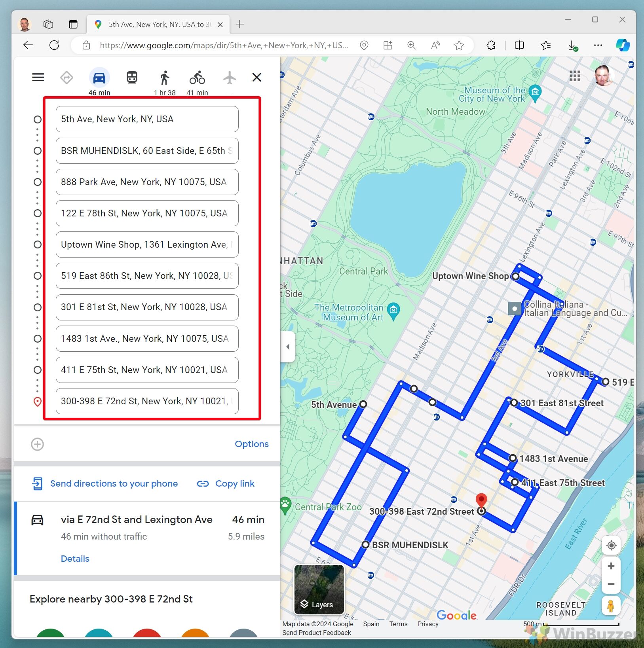Image resolution: width=644 pixels, height=648 pixels.
Task: Click the show your location button
Action: point(611,546)
